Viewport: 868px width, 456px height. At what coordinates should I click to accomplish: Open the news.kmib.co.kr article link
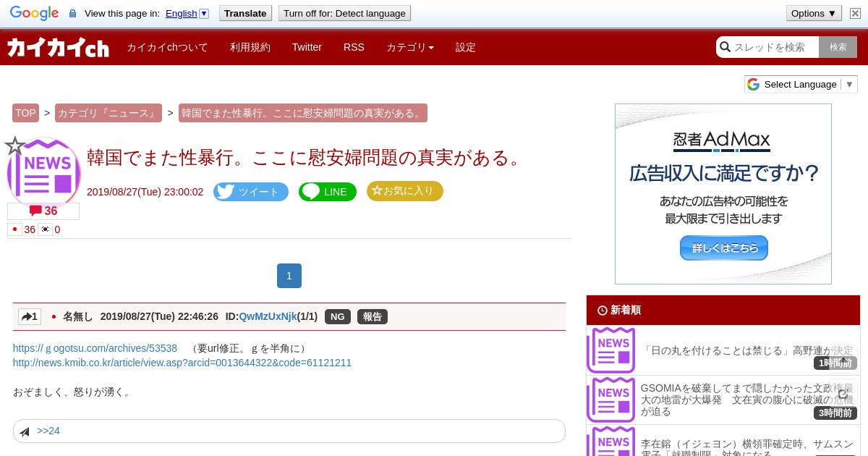[182, 363]
